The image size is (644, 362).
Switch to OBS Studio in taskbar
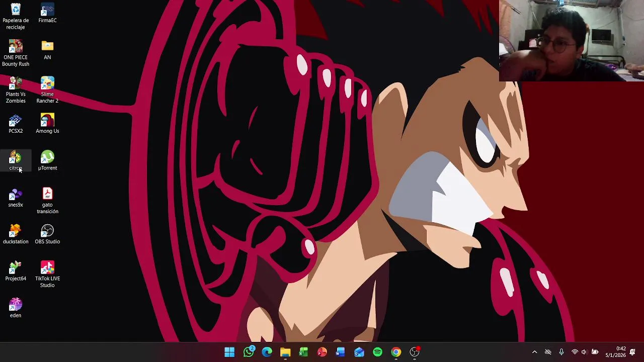(x=415, y=352)
